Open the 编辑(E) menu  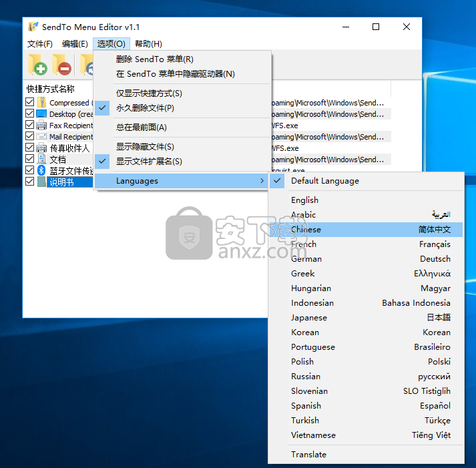coord(75,43)
